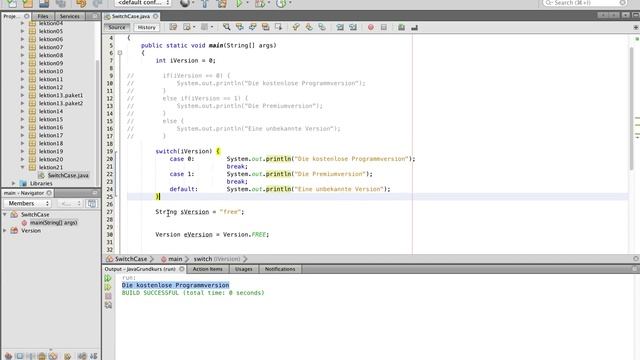
Task: Close the Output JavaGrundkurs tab
Action: coord(182,269)
